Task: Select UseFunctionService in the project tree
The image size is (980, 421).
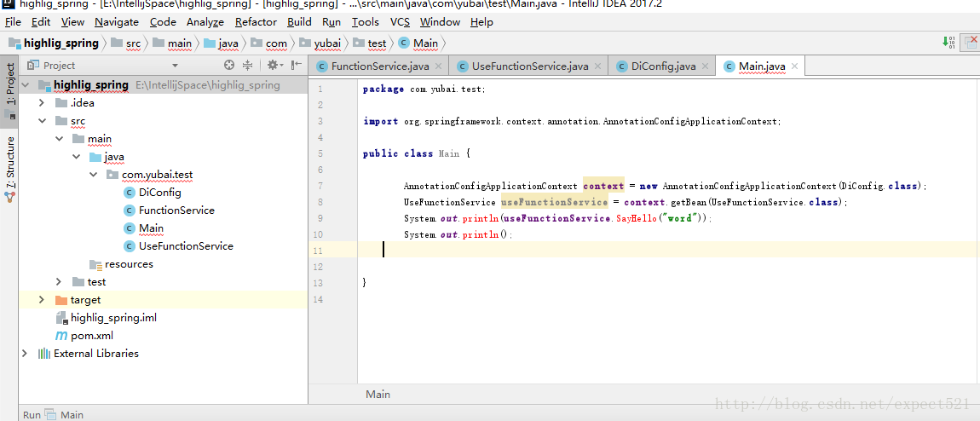Action: tap(186, 246)
